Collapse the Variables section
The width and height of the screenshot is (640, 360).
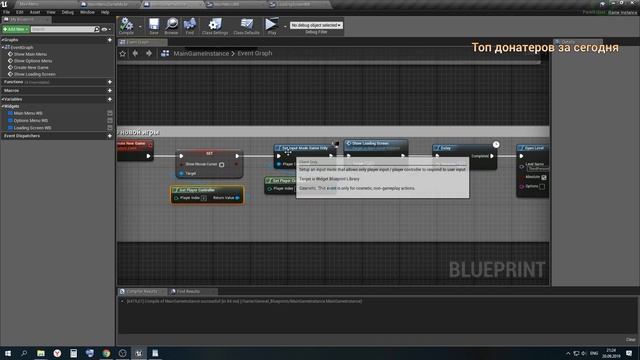[x=2, y=99]
